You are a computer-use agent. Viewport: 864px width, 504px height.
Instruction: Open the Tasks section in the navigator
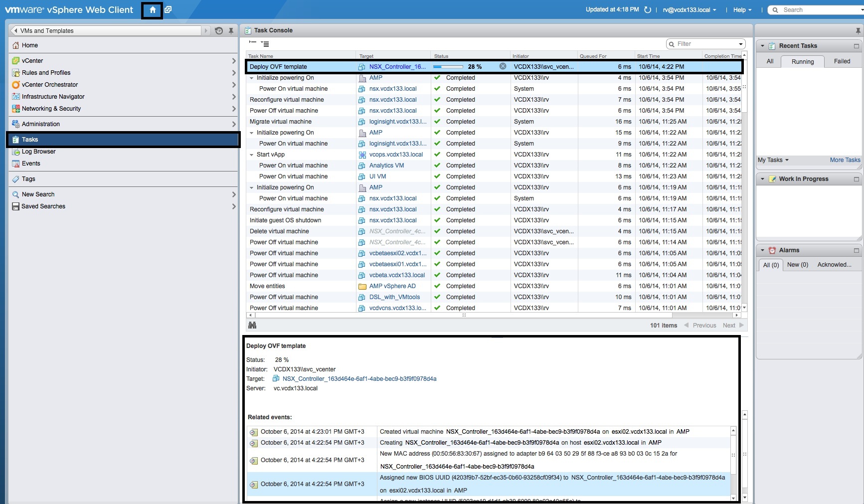tap(29, 140)
